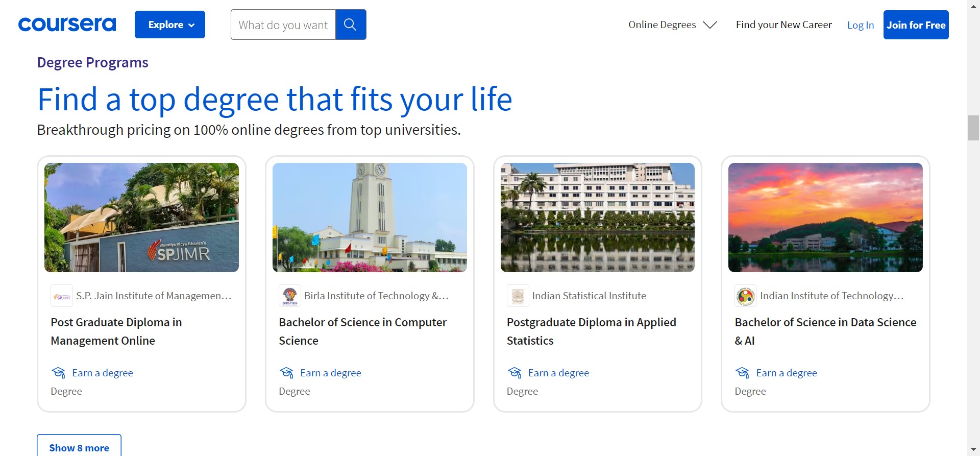The height and width of the screenshot is (456, 980).
Task: Click the Coursera logo
Action: pos(67,25)
